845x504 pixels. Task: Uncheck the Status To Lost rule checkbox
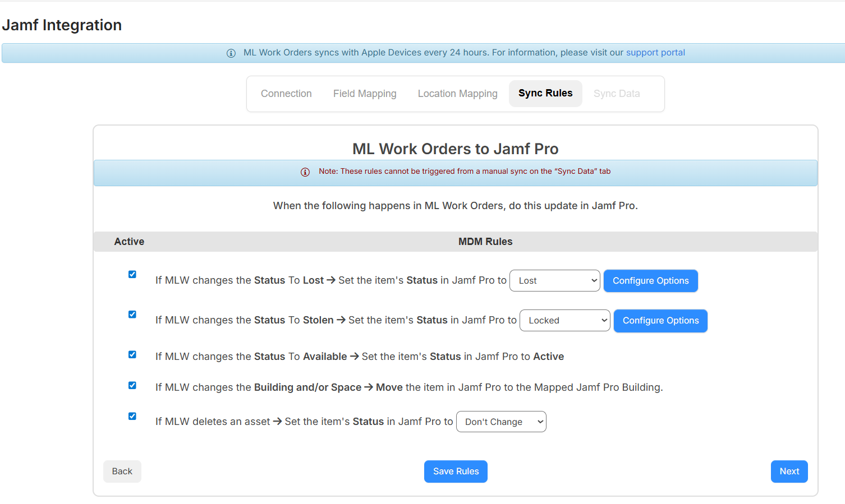pyautogui.click(x=132, y=274)
